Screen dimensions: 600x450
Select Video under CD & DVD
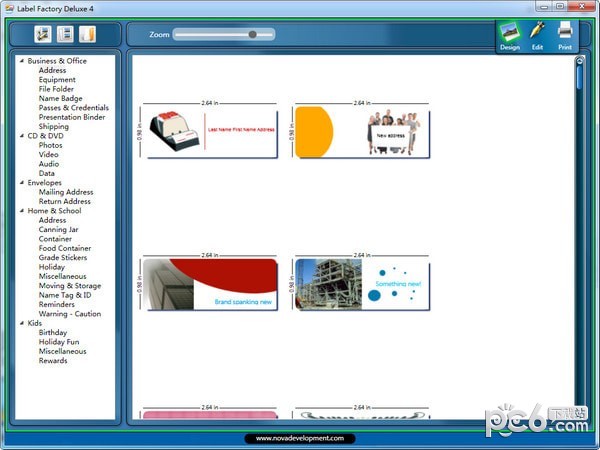49,155
